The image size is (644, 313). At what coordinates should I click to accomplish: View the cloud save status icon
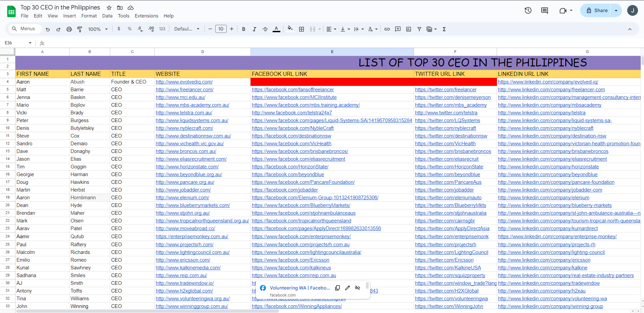131,8
